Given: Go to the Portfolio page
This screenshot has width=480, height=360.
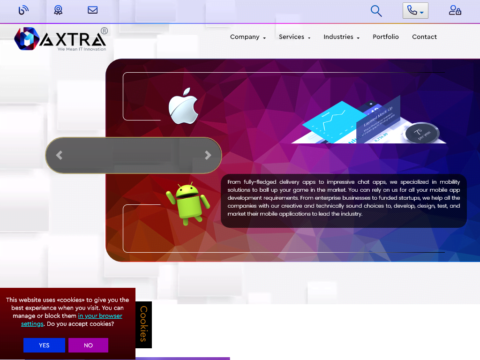Looking at the screenshot, I should click(x=386, y=37).
